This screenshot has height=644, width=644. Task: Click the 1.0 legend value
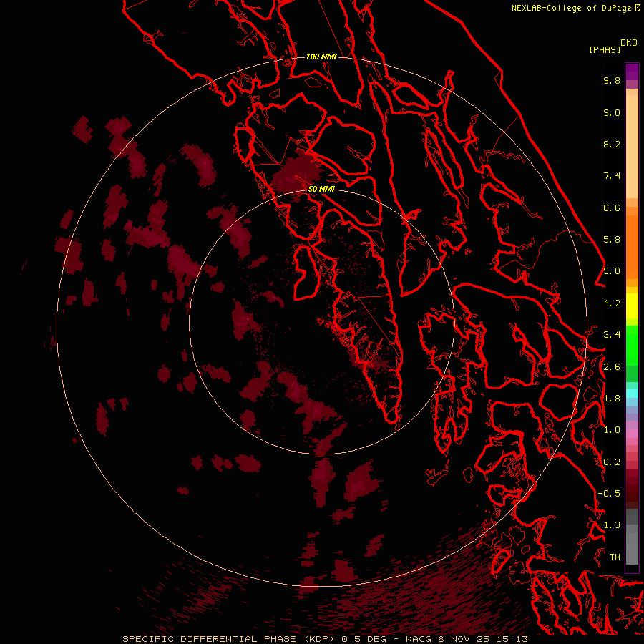click(x=612, y=430)
